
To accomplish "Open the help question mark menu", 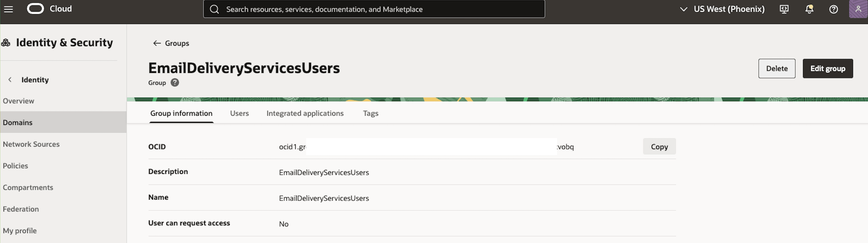I will tap(833, 9).
